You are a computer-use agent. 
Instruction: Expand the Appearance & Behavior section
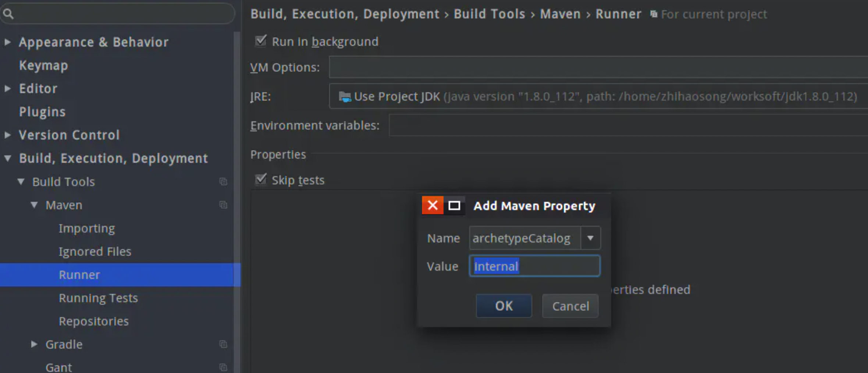(x=7, y=42)
